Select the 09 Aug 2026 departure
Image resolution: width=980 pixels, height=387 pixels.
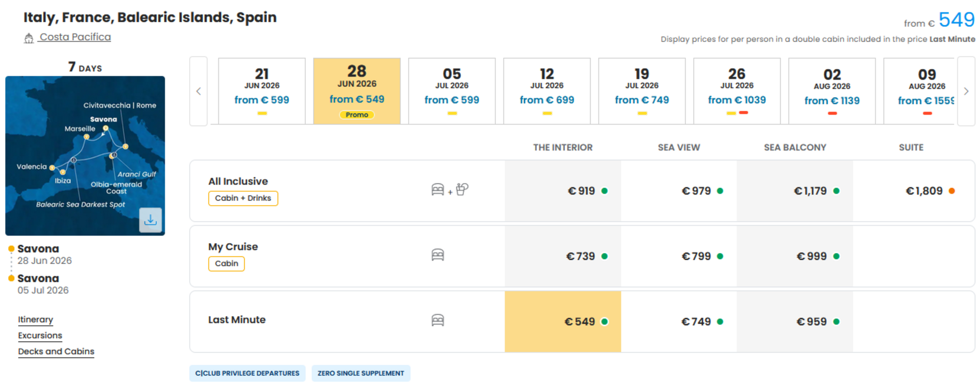[919, 91]
